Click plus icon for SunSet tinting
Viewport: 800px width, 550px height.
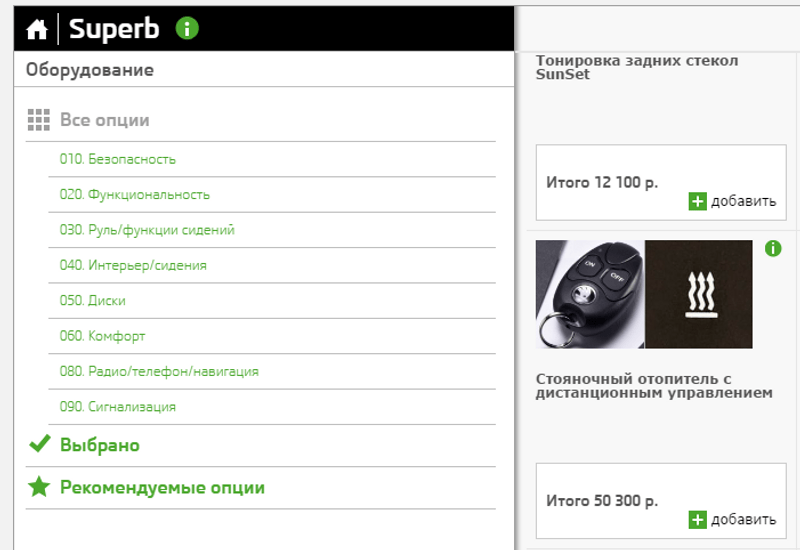coord(698,201)
